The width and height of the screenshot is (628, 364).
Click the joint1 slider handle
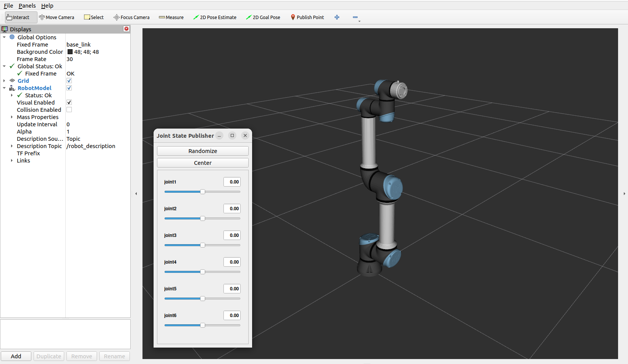(x=203, y=192)
